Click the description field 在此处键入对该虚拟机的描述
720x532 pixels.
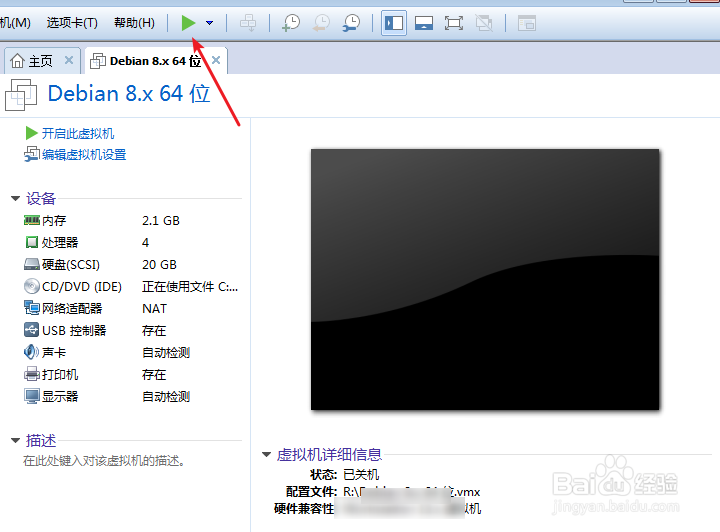click(x=104, y=461)
